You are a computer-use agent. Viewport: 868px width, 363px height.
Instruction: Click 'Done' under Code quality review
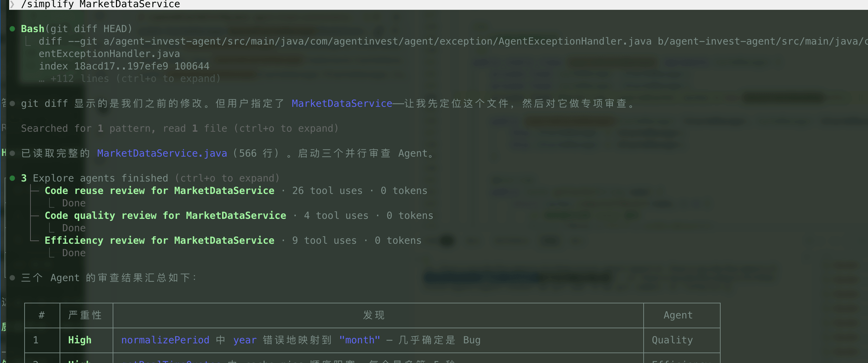coord(74,228)
